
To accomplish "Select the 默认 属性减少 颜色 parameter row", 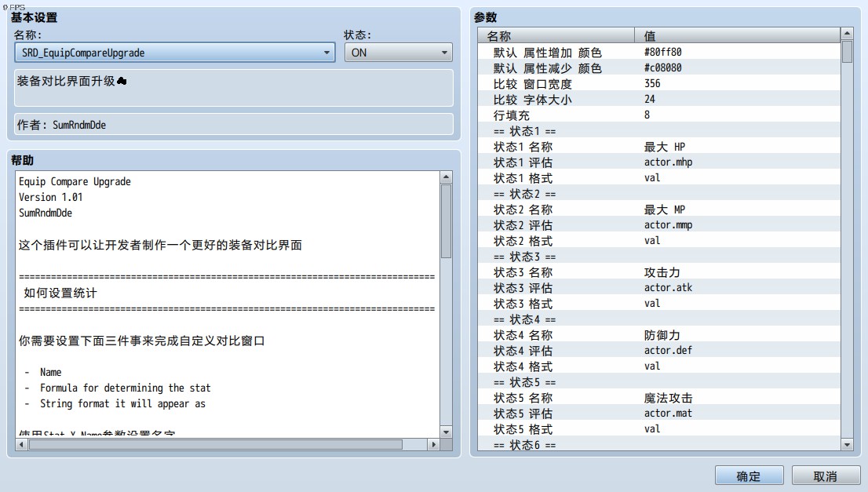I will 658,67.
